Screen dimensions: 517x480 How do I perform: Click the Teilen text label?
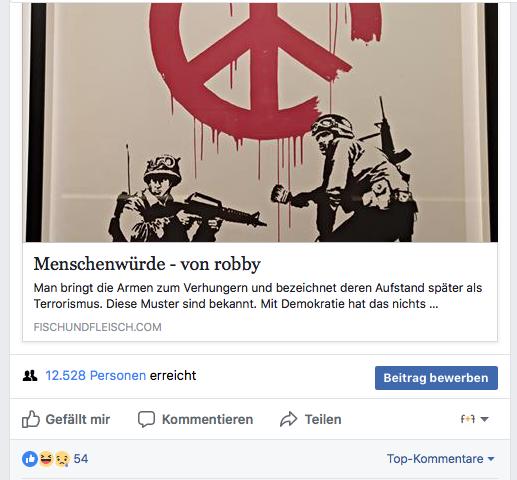pos(323,419)
